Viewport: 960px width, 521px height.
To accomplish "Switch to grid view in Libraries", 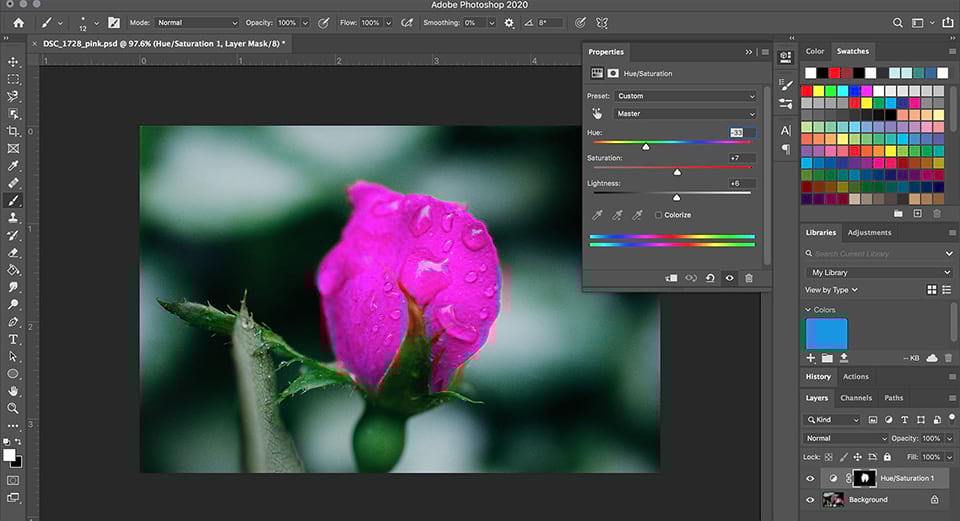I will coord(932,290).
